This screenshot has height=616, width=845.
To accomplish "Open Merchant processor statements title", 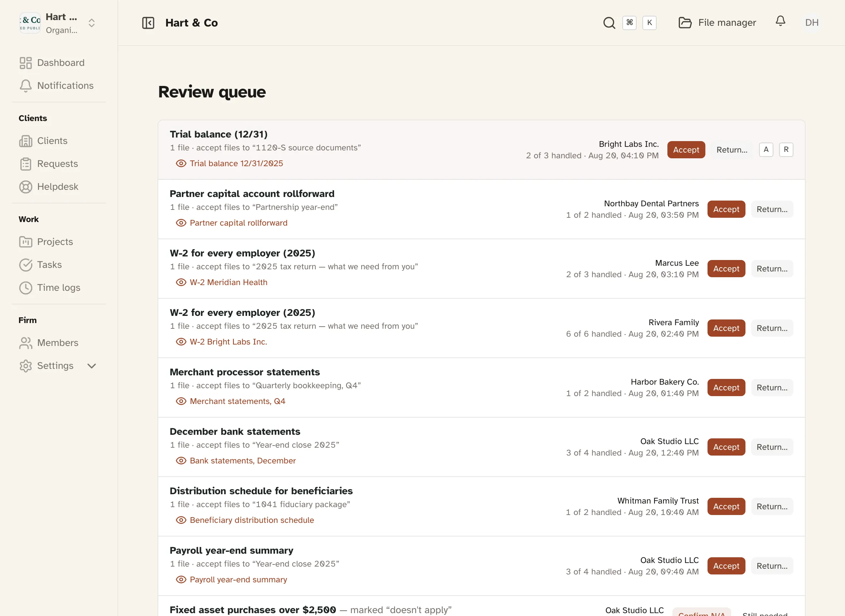I will point(245,372).
